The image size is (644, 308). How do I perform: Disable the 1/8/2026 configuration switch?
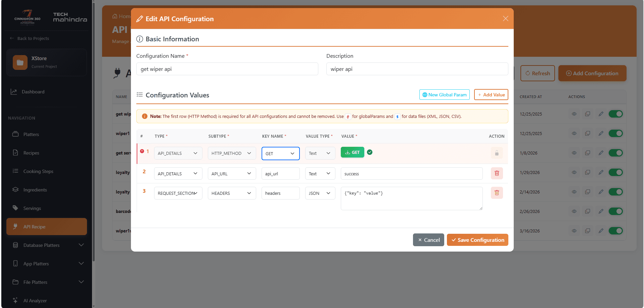(615, 153)
